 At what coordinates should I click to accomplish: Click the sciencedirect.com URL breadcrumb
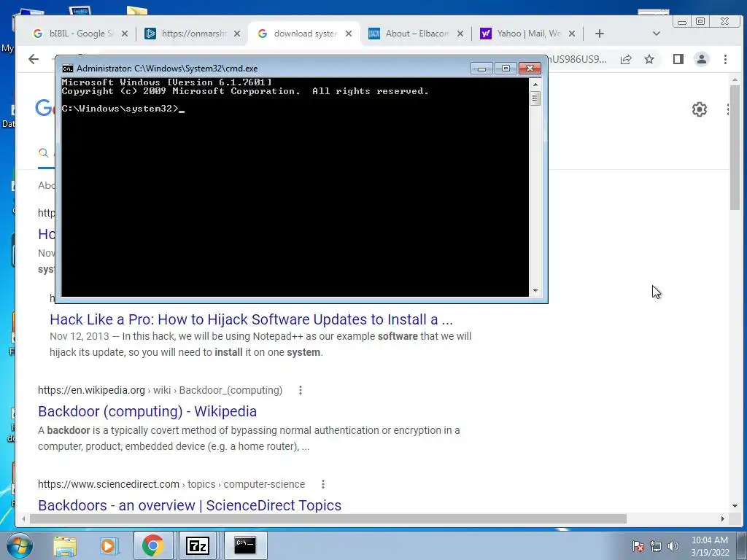coord(171,484)
